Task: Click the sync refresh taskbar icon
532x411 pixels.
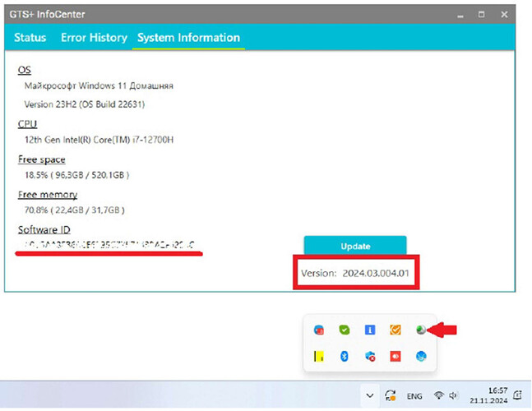Action: click(390, 395)
